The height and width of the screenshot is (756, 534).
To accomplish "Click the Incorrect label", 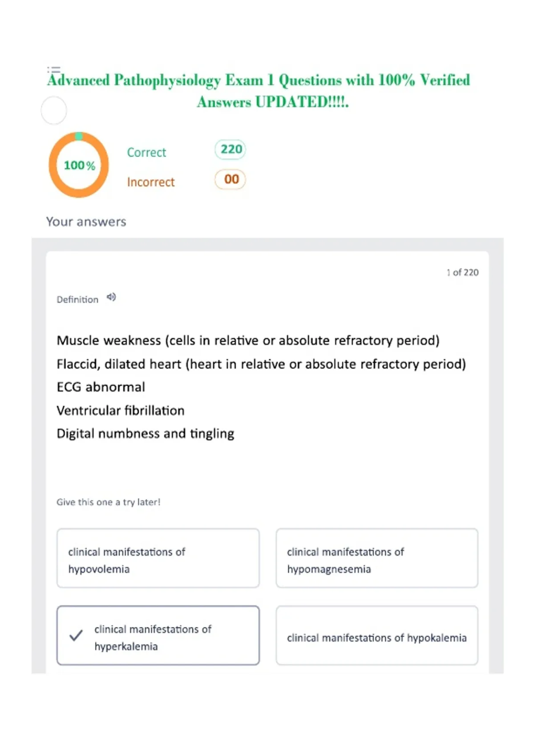I will click(151, 182).
